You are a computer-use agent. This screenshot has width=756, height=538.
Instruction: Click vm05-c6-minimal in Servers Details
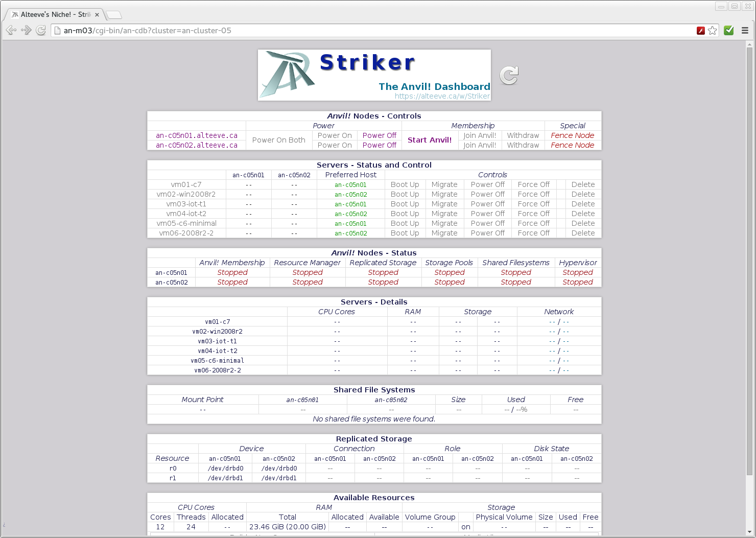[x=218, y=361]
